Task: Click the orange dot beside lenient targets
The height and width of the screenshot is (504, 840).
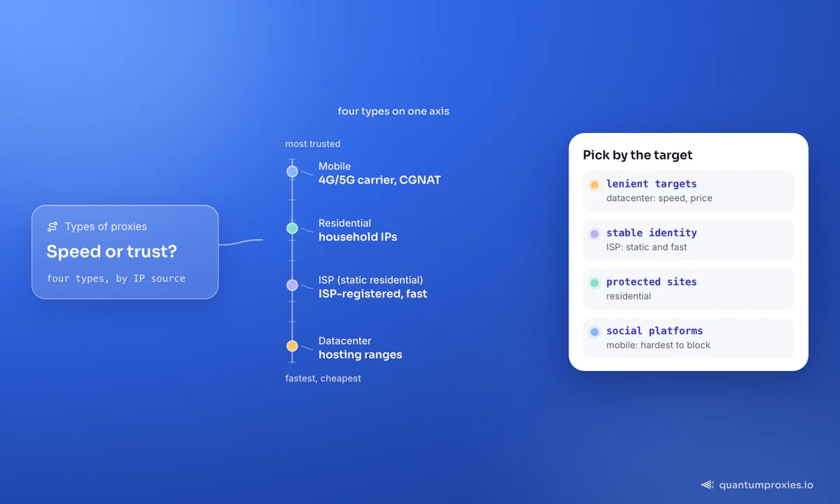Action: [594, 185]
